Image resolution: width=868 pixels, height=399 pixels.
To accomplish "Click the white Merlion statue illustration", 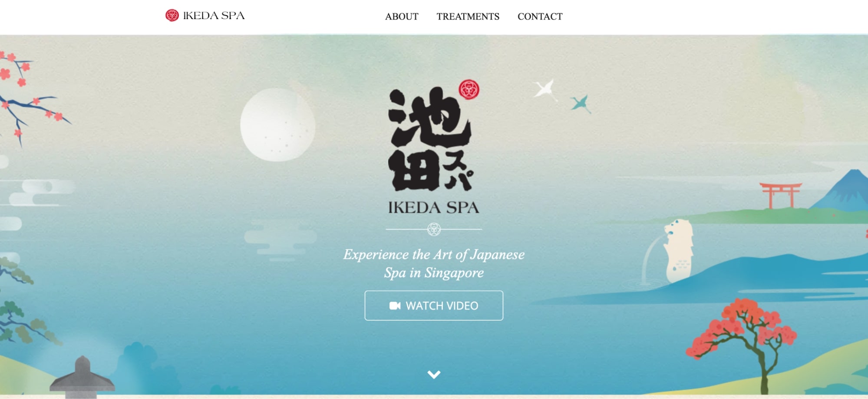I will pyautogui.click(x=678, y=250).
